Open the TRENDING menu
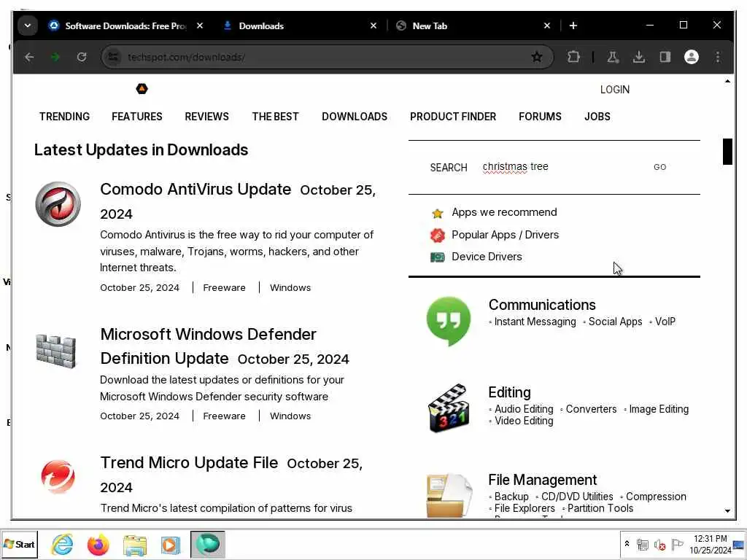 (x=64, y=117)
